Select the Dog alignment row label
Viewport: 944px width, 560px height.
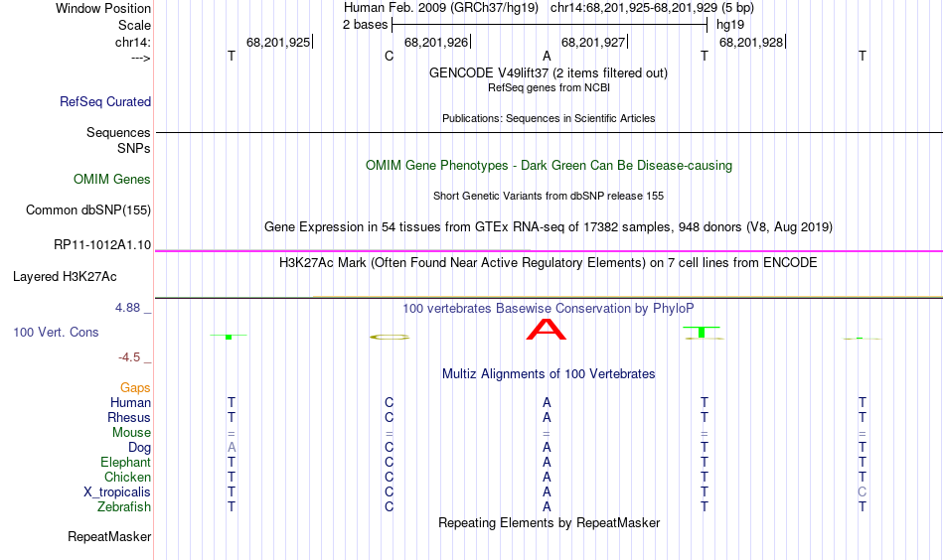tap(140, 448)
